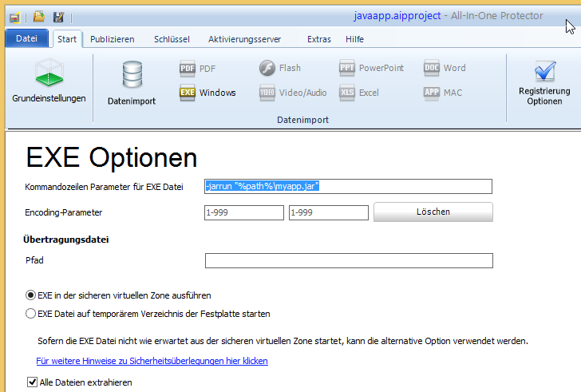
Task: Click save project icon in title bar
Action: 58,16
